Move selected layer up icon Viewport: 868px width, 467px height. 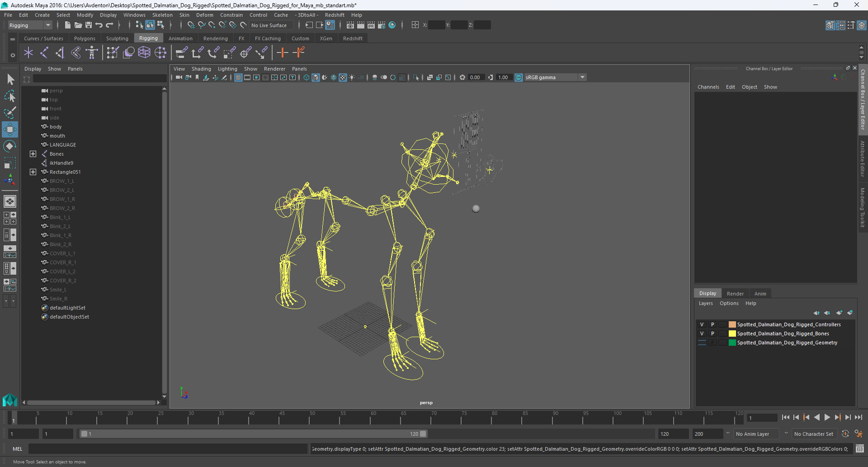point(816,313)
